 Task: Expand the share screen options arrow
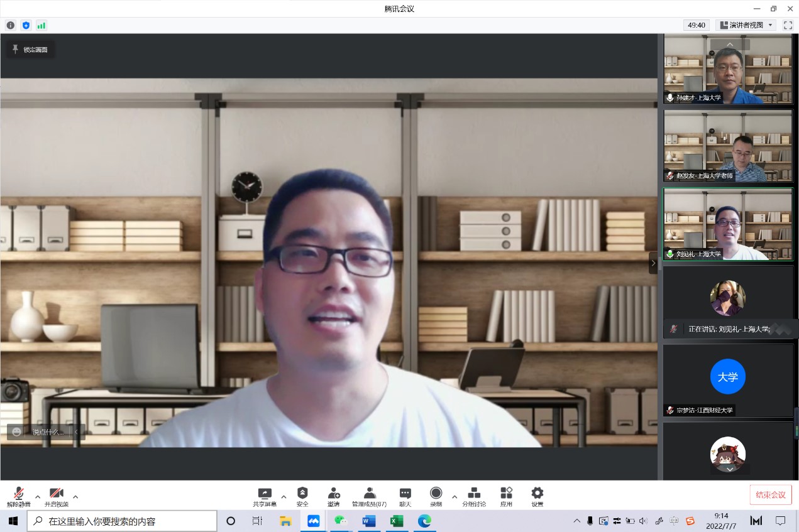284,496
